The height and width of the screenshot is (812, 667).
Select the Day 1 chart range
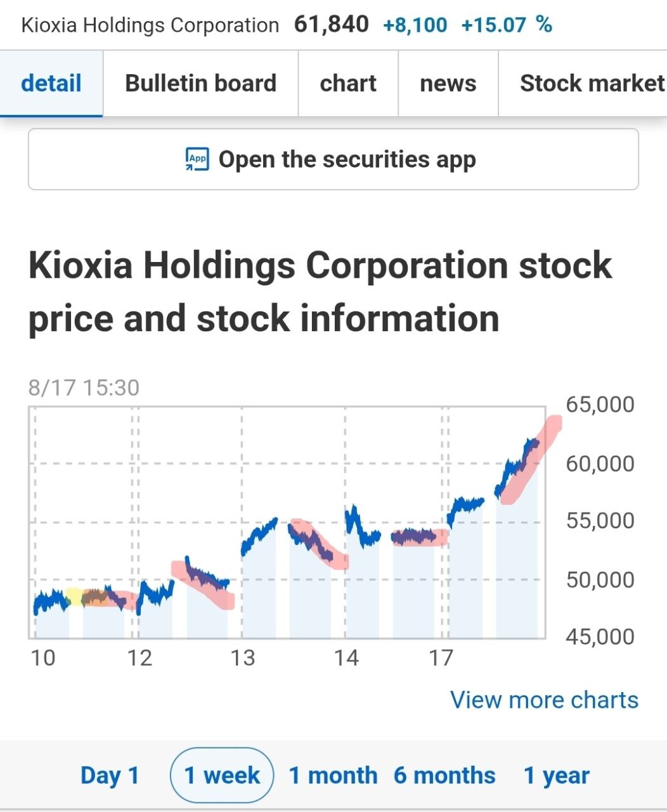(109, 775)
